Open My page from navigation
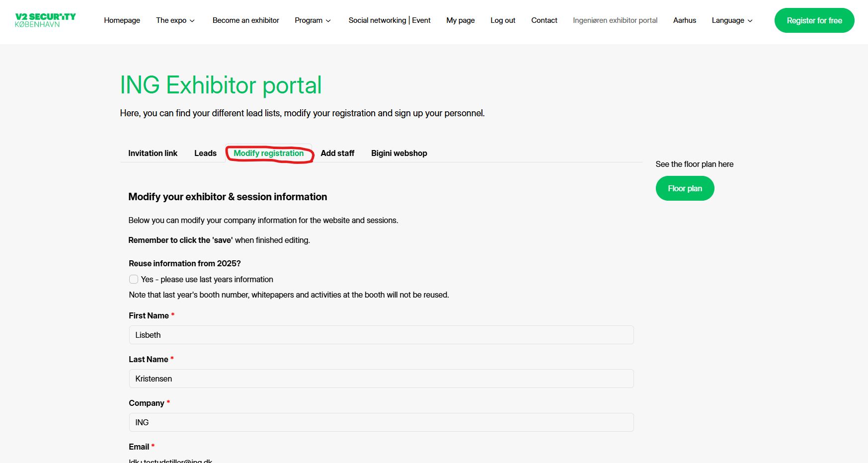868x463 pixels. click(x=460, y=20)
